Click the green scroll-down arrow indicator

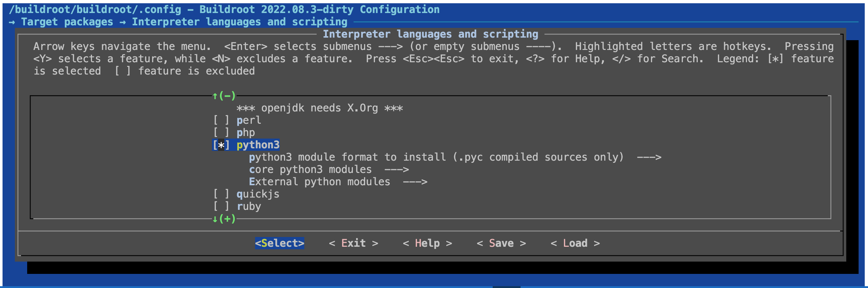point(215,219)
